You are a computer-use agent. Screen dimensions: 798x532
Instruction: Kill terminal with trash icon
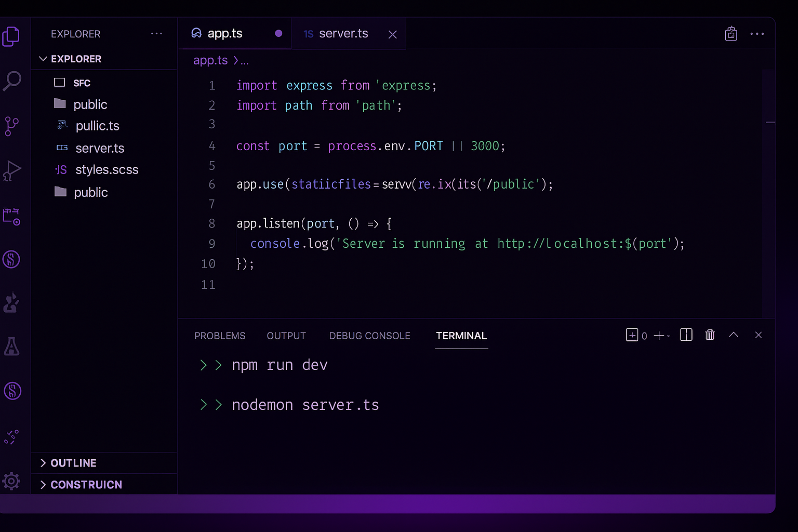click(710, 335)
